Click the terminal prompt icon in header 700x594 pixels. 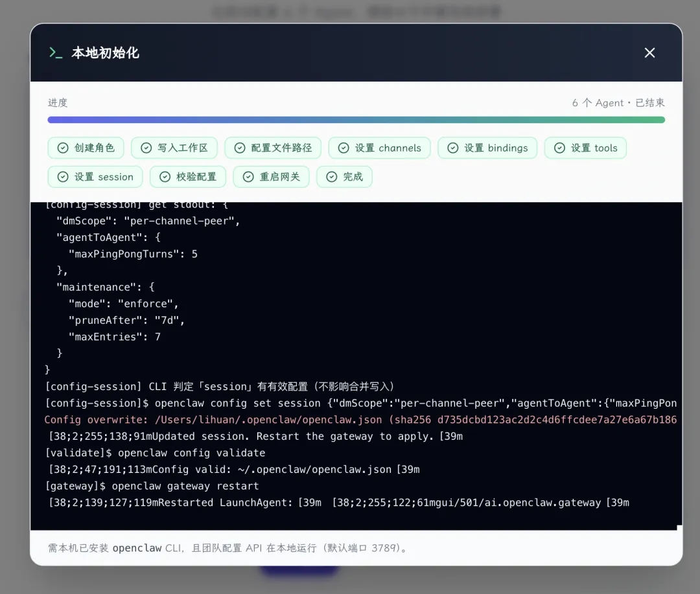[x=55, y=52]
